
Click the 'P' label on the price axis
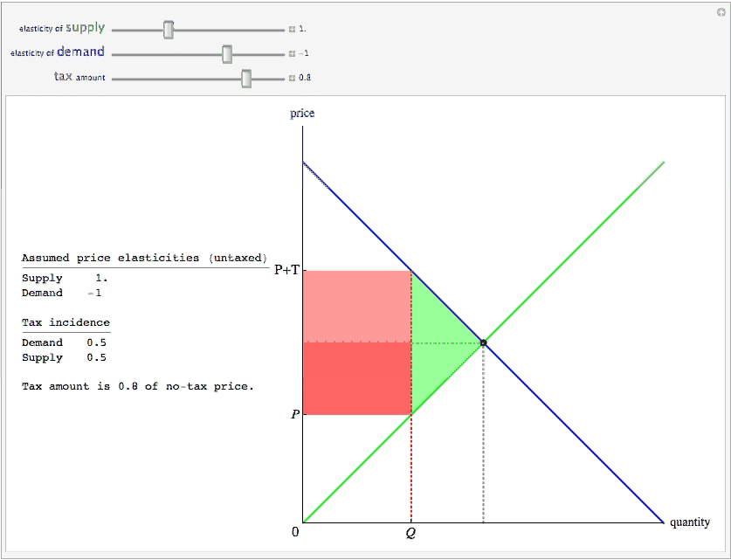tap(295, 414)
